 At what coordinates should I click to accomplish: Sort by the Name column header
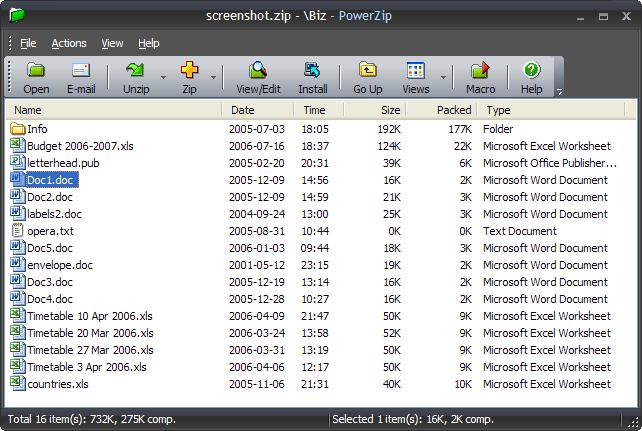[x=114, y=110]
